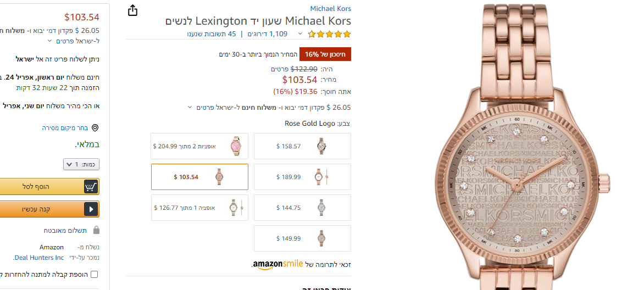This screenshot has width=644, height=290.
Task: Click the share icon above the title
Action: 132,10
